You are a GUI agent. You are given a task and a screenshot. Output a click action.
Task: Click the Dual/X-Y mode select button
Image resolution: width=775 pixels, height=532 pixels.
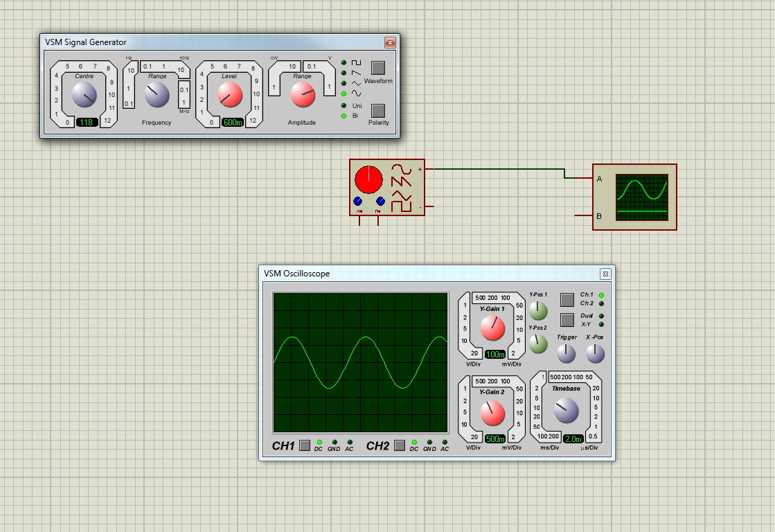(x=567, y=320)
